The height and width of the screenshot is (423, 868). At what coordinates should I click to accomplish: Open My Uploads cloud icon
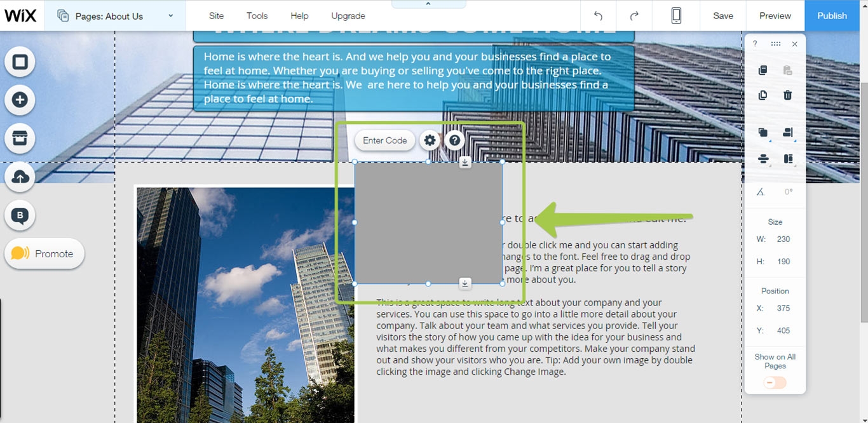point(20,178)
